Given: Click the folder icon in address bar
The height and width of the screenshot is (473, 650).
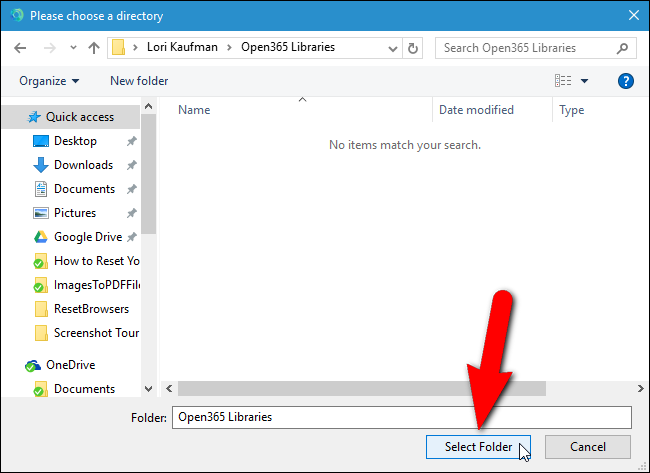Looking at the screenshot, I should [119, 47].
